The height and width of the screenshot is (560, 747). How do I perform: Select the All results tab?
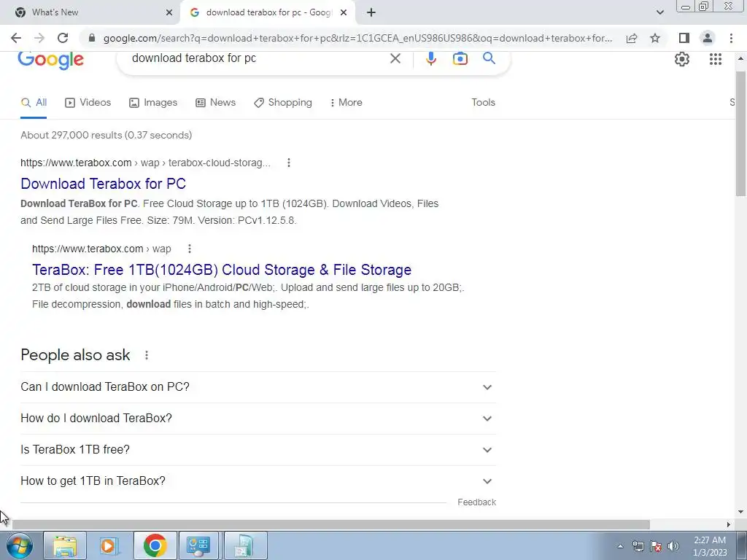click(x=34, y=102)
